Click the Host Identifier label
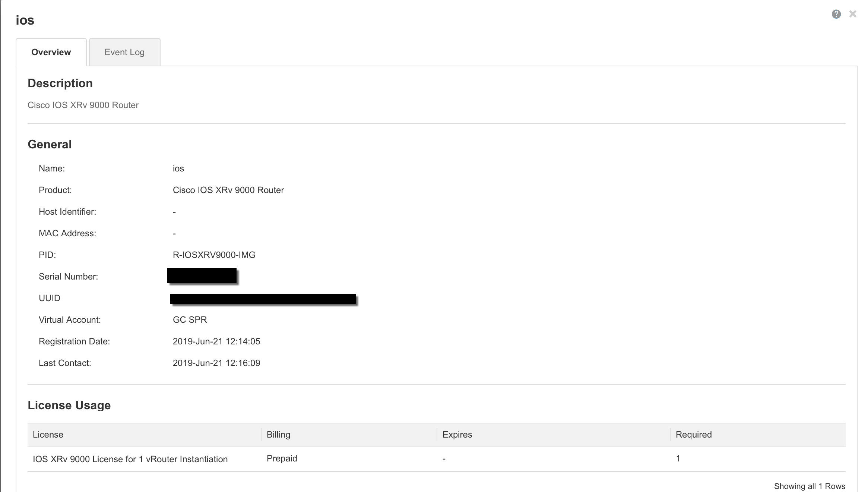Viewport: 868px width, 492px height. pyautogui.click(x=67, y=212)
